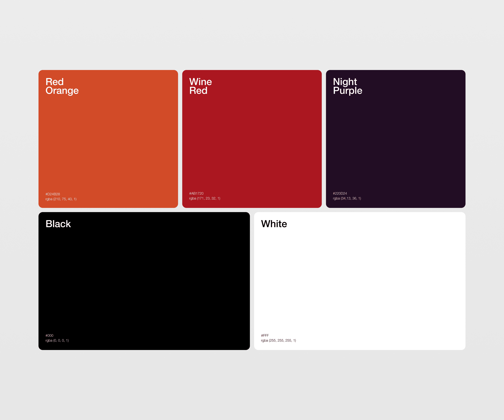504x420 pixels.
Task: Click the #000 hex code
Action: pyautogui.click(x=49, y=335)
